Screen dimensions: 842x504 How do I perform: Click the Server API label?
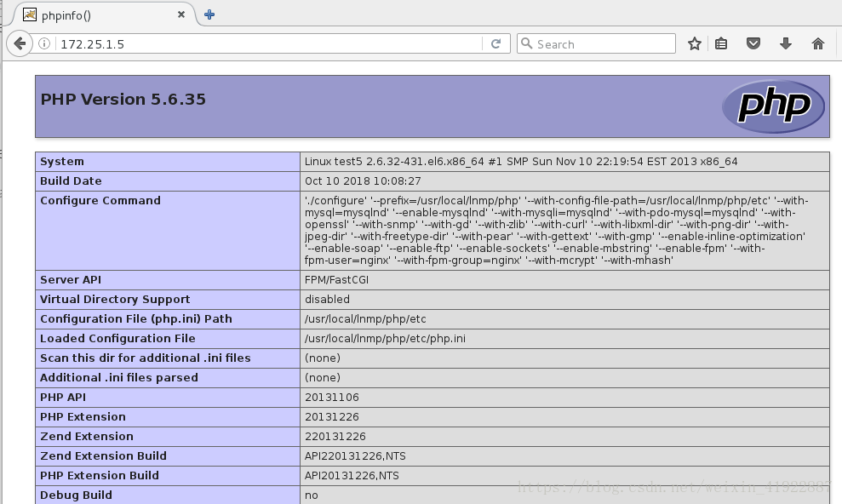[71, 279]
